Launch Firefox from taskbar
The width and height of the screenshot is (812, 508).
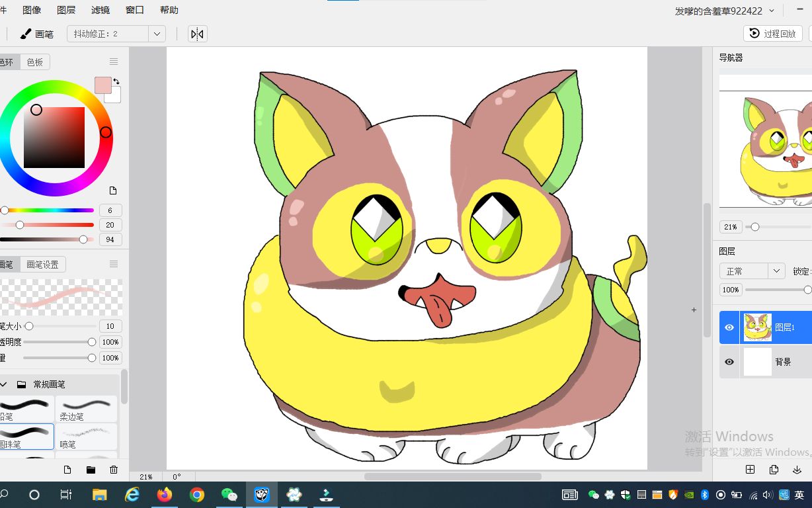[165, 495]
